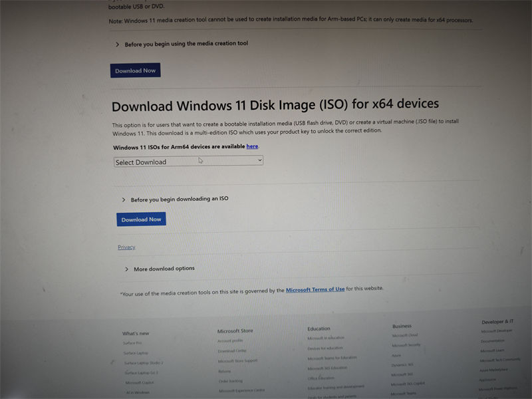Open the Select Download dropdown
Screen dimensions: 532x399
[x=188, y=161]
